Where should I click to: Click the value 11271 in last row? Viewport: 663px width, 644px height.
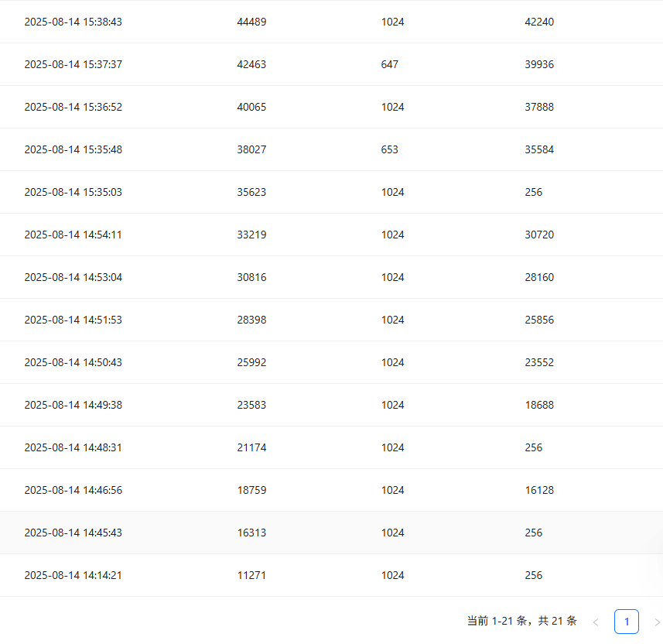click(x=251, y=575)
